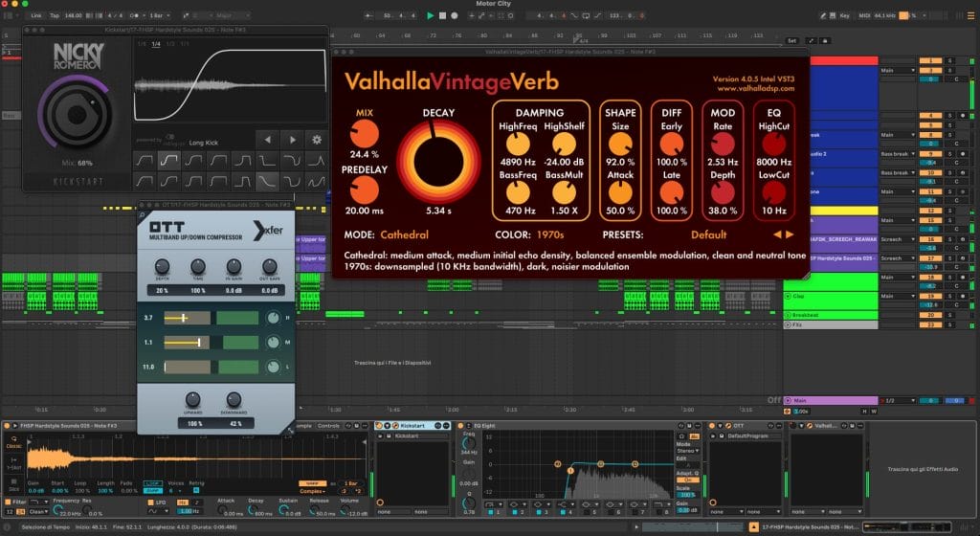This screenshot has height=536, width=980.
Task: Toggle the Kickstart device activator in device chain
Action: 379,426
